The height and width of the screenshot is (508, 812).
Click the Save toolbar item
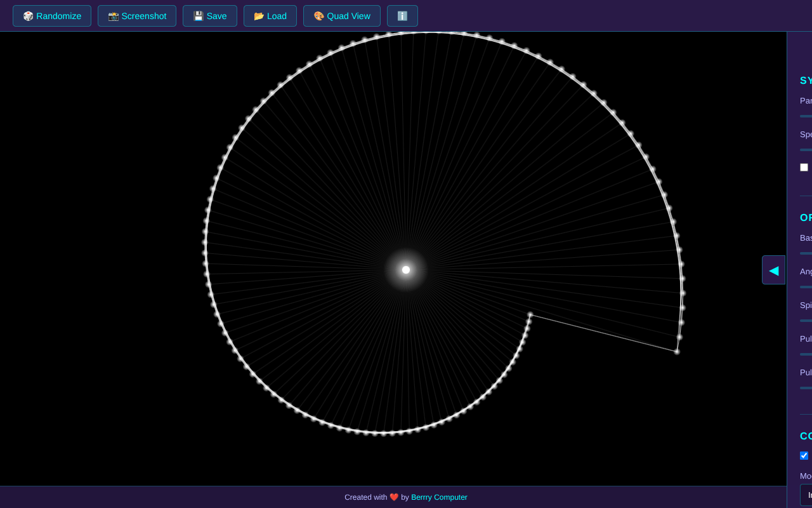[209, 16]
